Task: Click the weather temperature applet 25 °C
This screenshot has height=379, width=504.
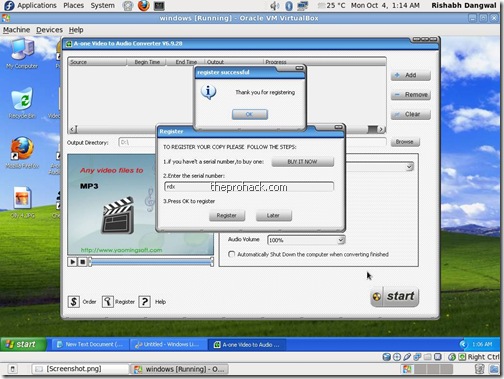Action: 331,5
